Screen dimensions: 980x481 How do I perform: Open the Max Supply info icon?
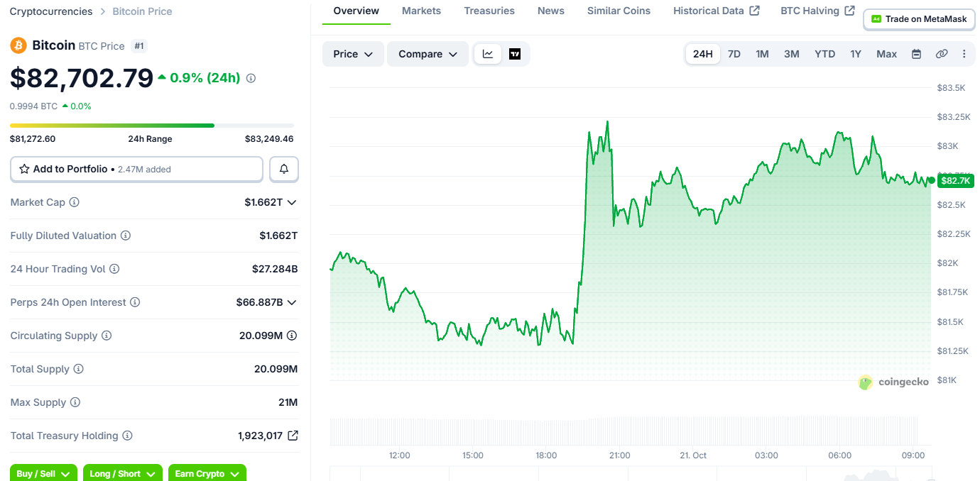75,402
